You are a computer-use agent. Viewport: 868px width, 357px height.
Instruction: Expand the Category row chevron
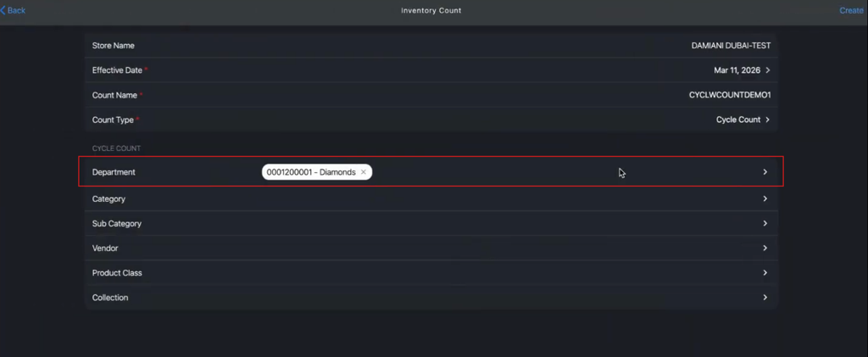[x=765, y=198]
